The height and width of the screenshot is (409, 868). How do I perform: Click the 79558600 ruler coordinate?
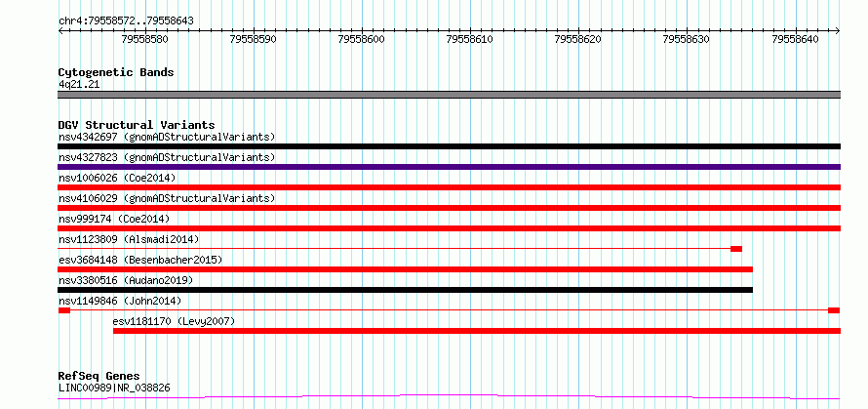(x=362, y=39)
